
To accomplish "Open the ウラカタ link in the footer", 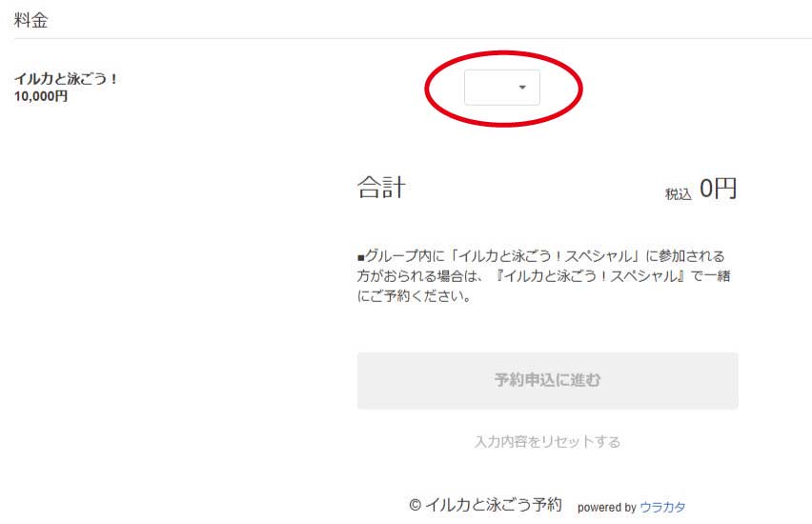I will tap(662, 507).
